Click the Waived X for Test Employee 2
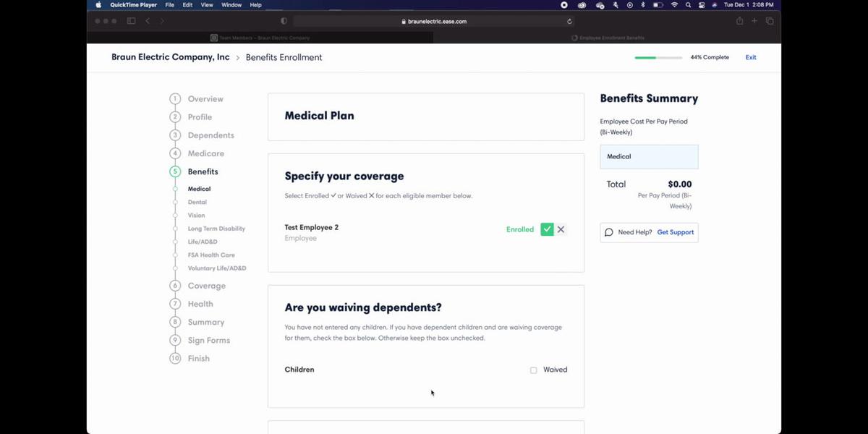Image resolution: width=868 pixels, height=434 pixels. click(x=561, y=229)
